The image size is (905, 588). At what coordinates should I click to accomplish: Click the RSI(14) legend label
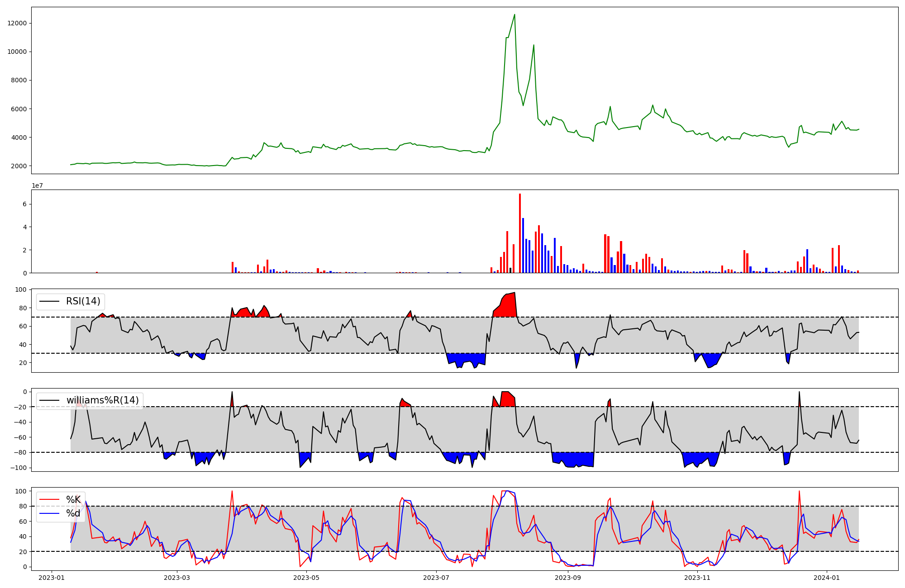(83, 301)
